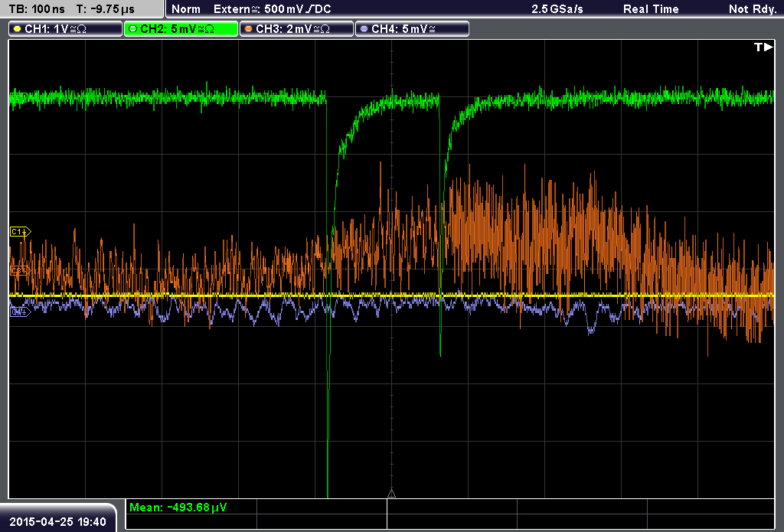784x532 pixels.
Task: Click the CH4 blue ground level marker
Action: tap(21, 312)
